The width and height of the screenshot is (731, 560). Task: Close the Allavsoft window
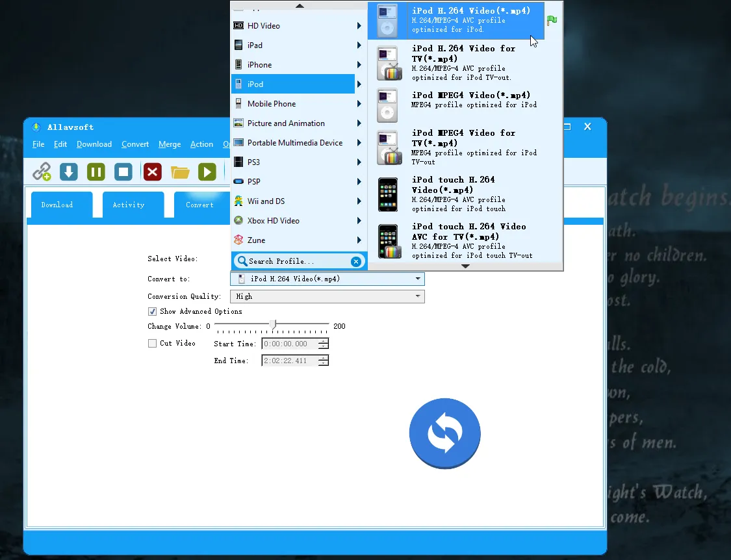587,127
